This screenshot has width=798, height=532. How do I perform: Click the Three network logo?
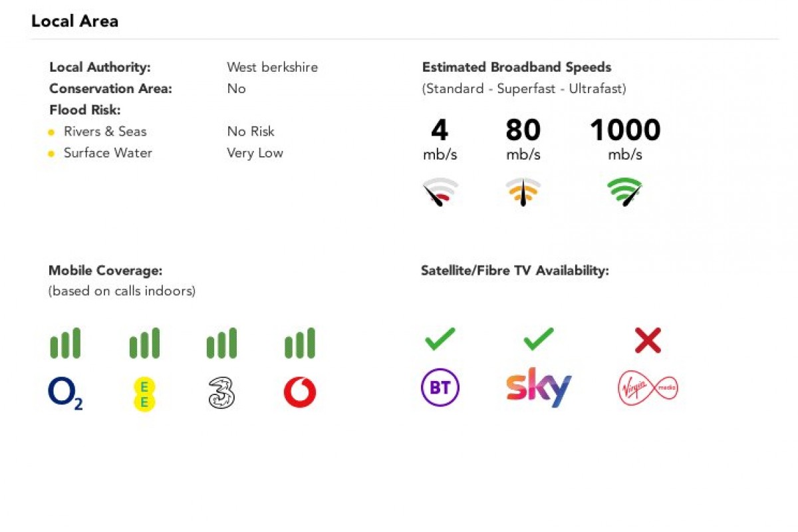[221, 393]
